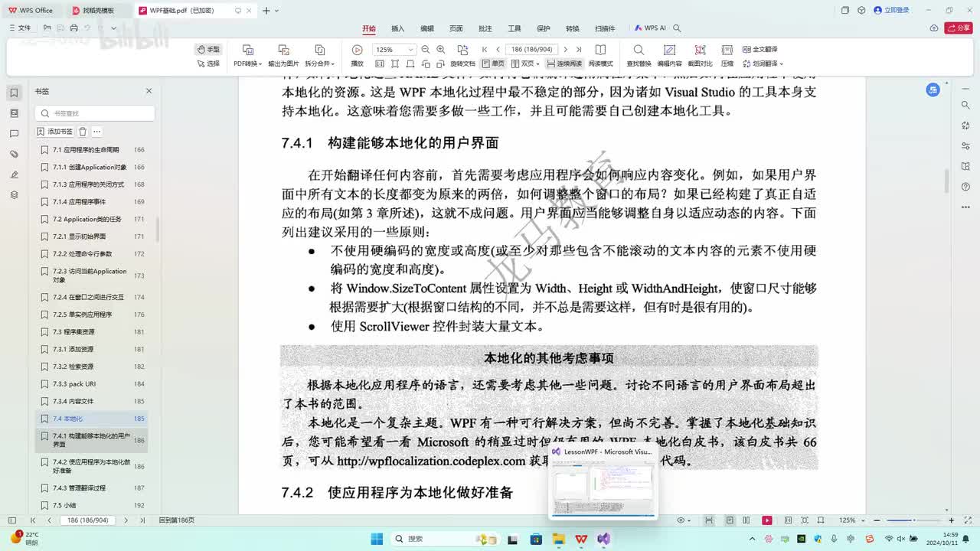
Task: Go to previous page in toolbar
Action: (x=498, y=49)
